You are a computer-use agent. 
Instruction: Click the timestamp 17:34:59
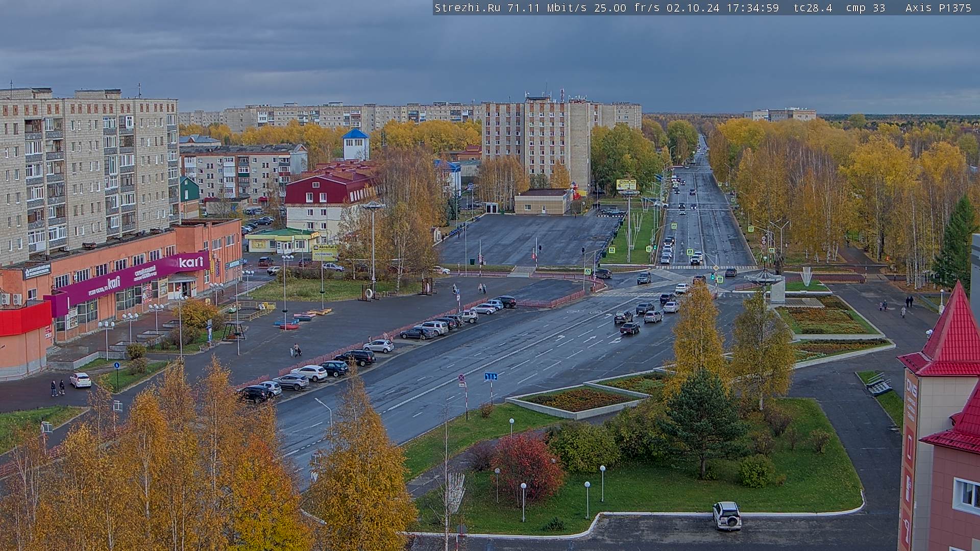tap(752, 8)
